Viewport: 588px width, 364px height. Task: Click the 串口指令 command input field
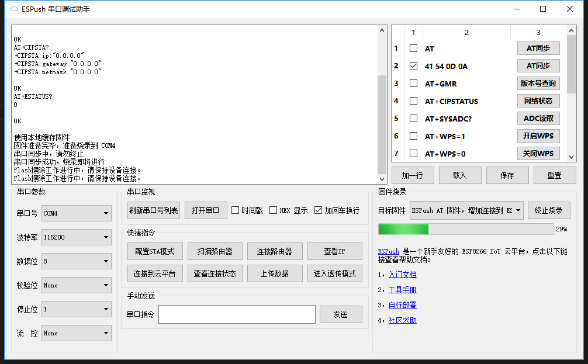coord(237,314)
